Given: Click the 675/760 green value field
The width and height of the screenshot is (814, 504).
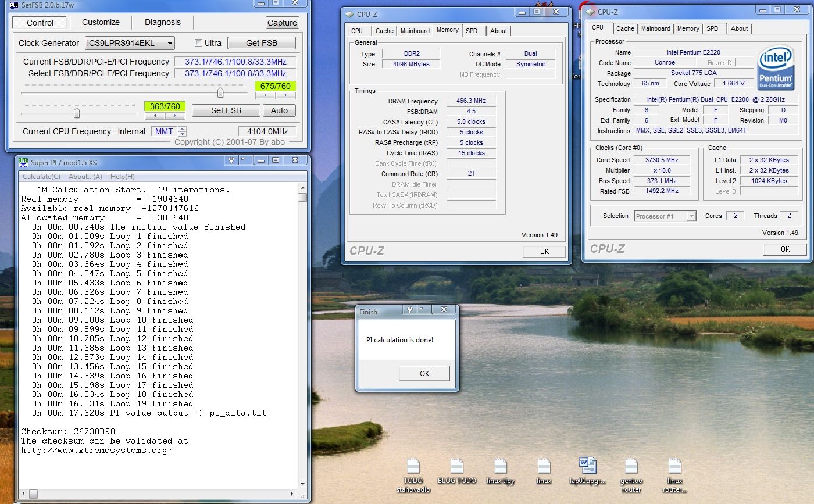Looking at the screenshot, I should tap(275, 86).
